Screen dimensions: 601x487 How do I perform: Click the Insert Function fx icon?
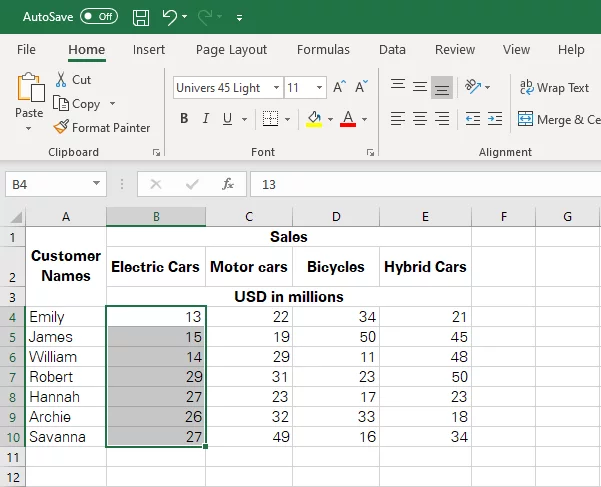(228, 184)
